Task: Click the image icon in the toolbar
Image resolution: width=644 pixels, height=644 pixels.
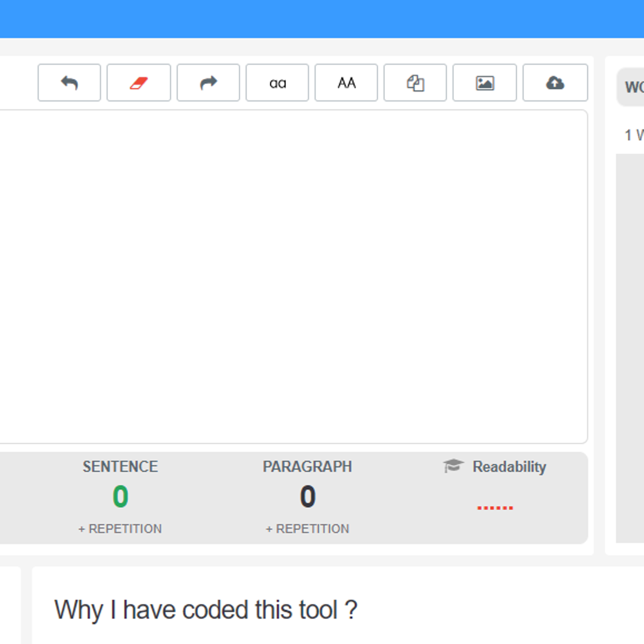Action: click(x=485, y=83)
